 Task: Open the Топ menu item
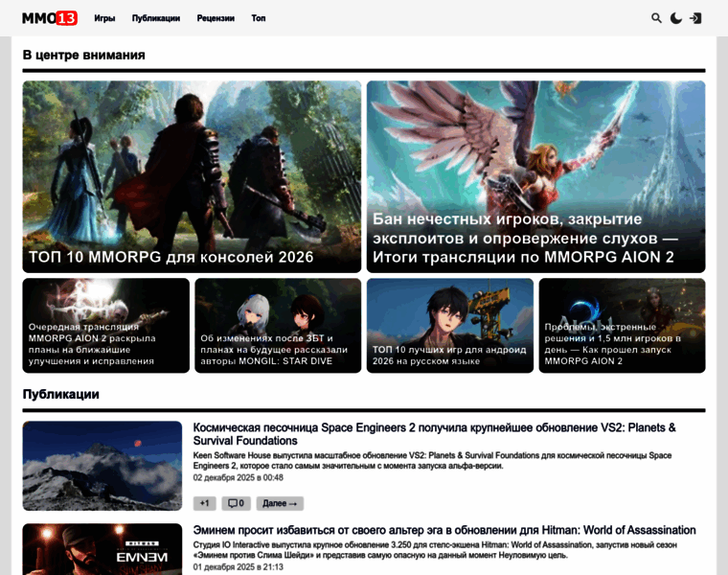[x=259, y=18]
